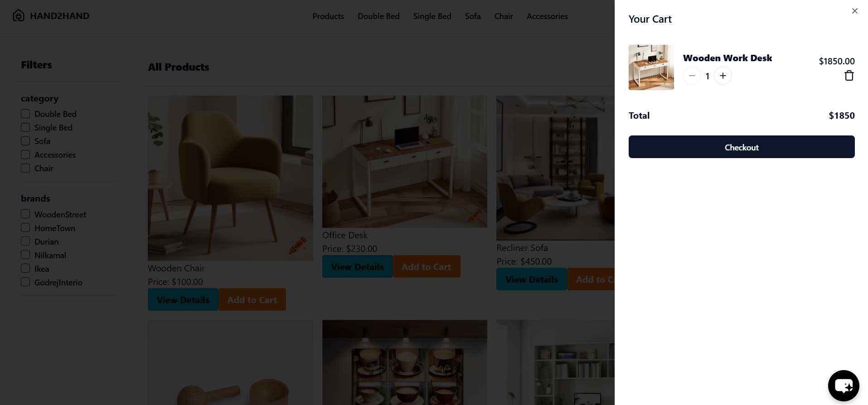
Task: Decrease quantity with the minus icon
Action: 692,76
